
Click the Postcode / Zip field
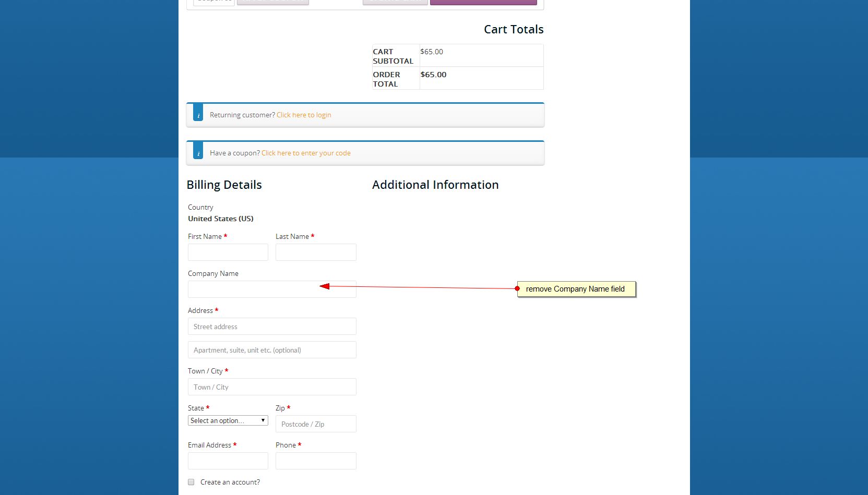(316, 424)
